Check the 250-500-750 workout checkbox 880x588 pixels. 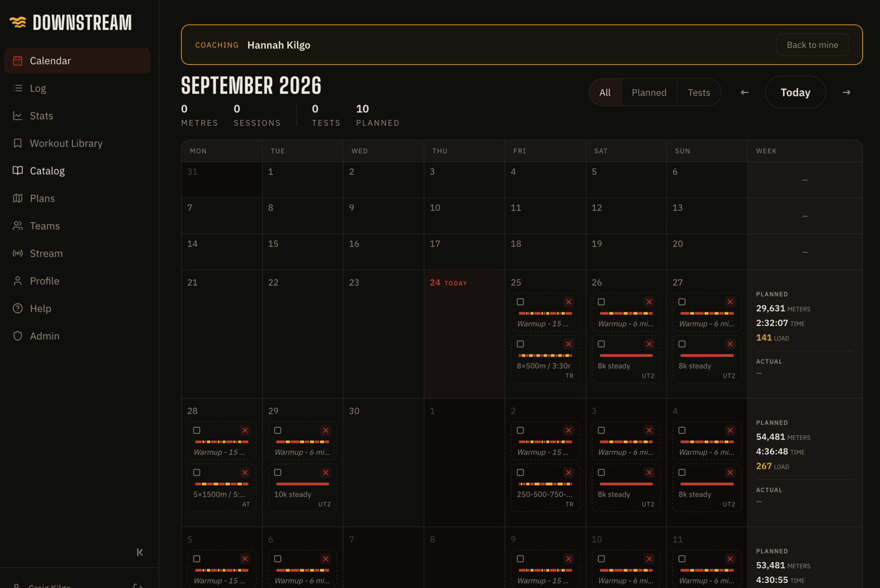click(x=520, y=473)
